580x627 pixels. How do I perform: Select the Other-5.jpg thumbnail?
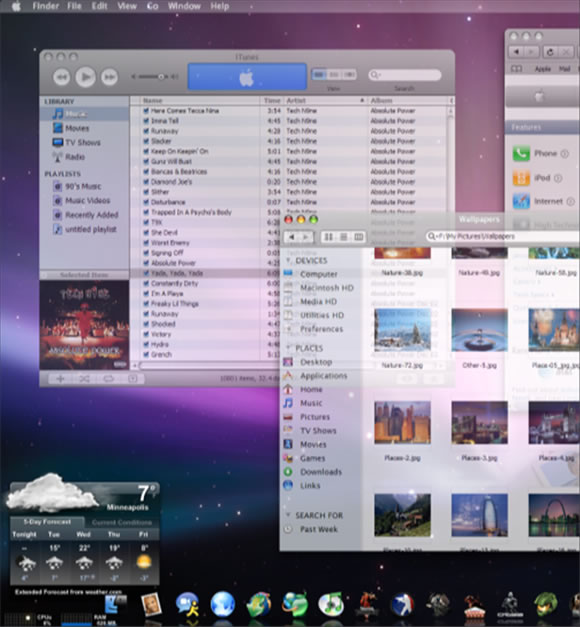(479, 330)
